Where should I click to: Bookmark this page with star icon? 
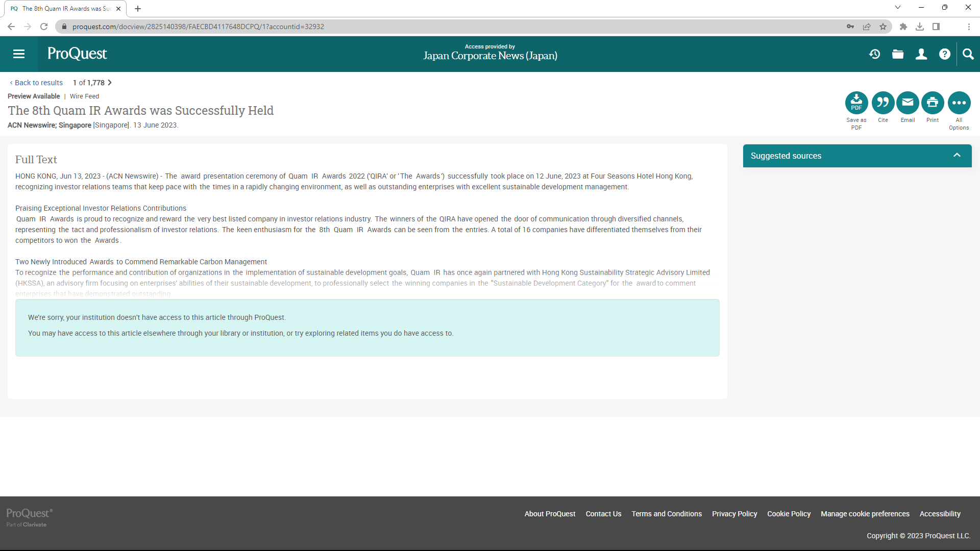pyautogui.click(x=883, y=27)
